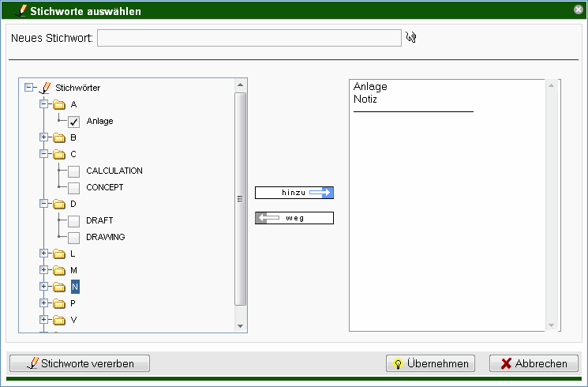Image resolution: width=588 pixels, height=387 pixels.
Task: Click the Stichworte vererben button
Action: click(x=80, y=363)
